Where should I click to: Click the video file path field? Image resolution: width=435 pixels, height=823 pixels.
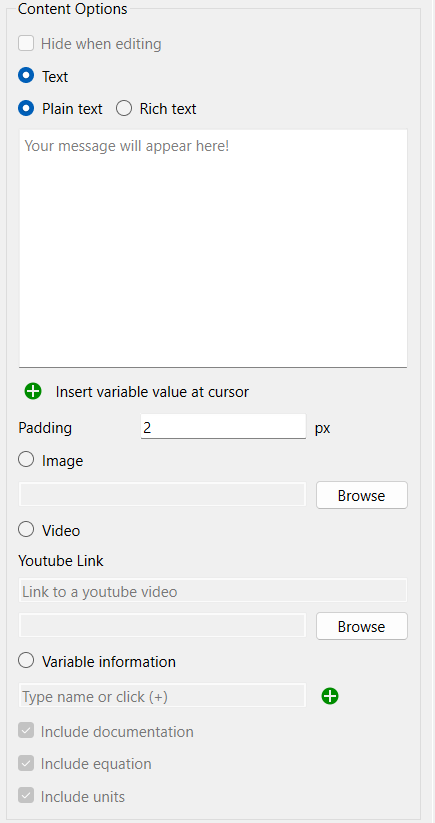(x=162, y=626)
